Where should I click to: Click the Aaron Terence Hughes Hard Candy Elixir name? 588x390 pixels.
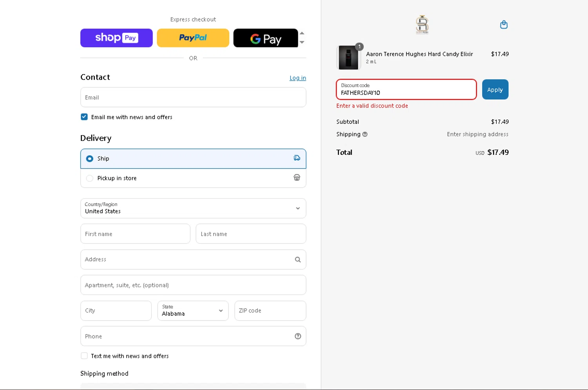(x=419, y=54)
